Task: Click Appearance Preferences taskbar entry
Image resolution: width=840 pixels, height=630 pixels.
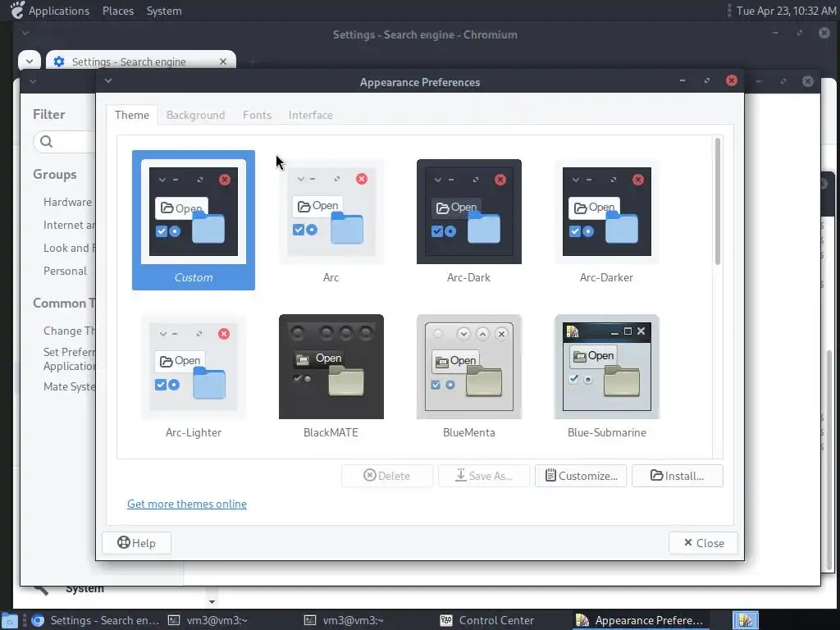Action: pyautogui.click(x=641, y=620)
